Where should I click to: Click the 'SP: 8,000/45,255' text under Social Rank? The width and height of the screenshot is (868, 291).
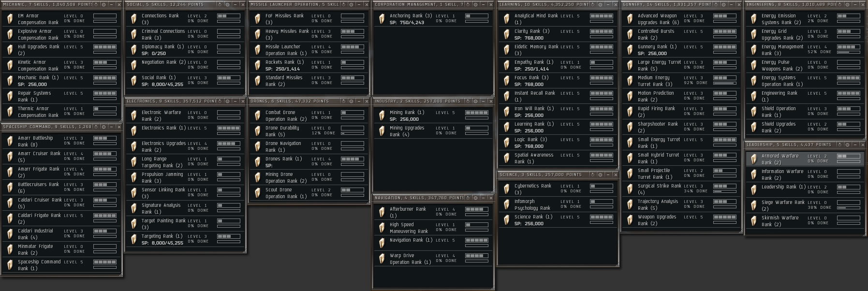pyautogui.click(x=162, y=84)
